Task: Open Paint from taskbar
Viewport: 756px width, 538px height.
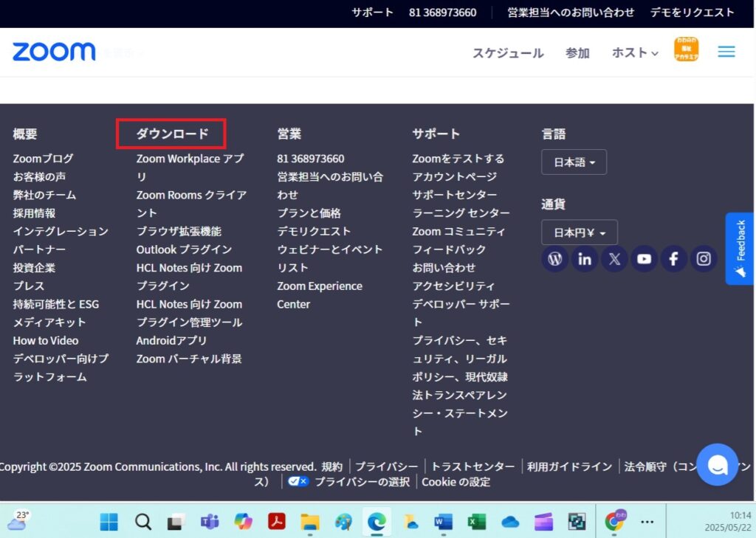Action: point(344,522)
